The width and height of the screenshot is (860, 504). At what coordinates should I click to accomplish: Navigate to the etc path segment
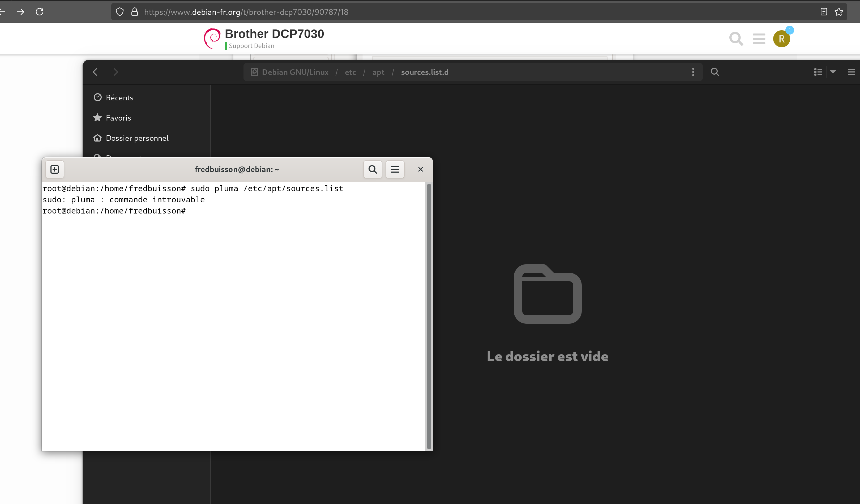tap(350, 72)
